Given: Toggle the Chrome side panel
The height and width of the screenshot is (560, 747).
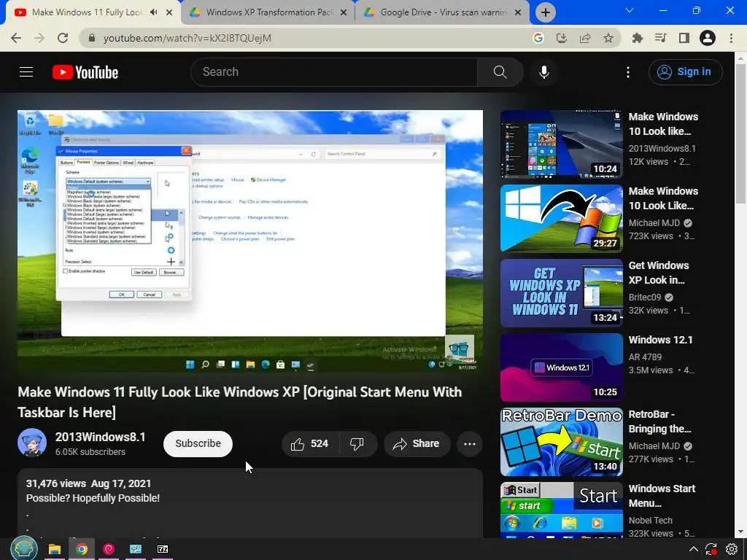Looking at the screenshot, I should (684, 38).
